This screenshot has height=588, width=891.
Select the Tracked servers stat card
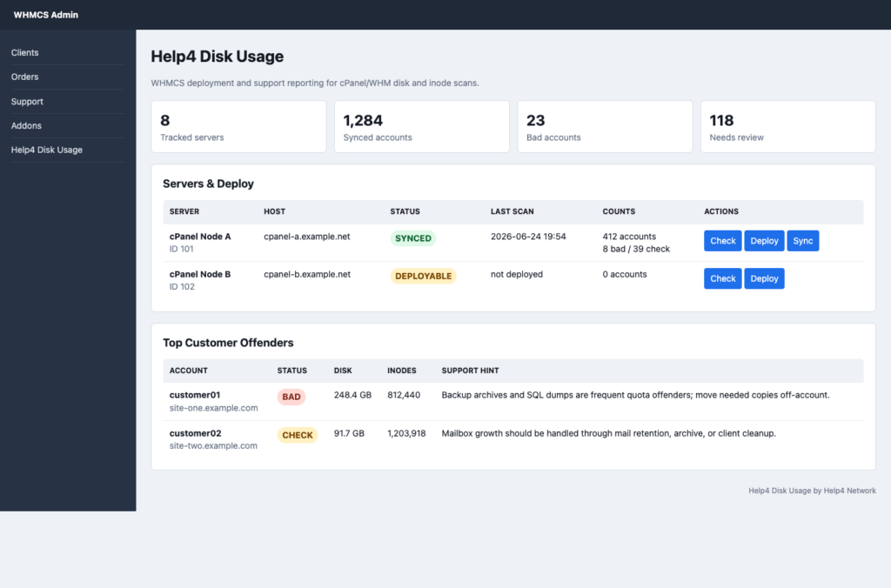point(238,127)
